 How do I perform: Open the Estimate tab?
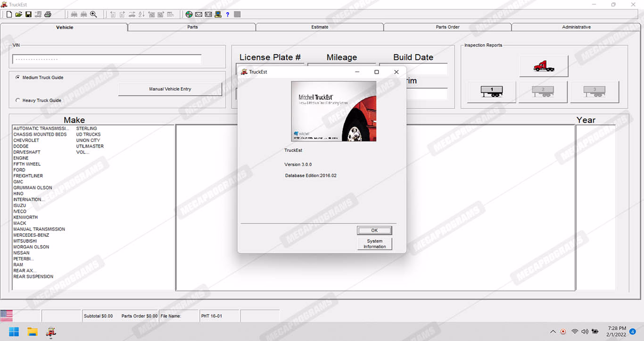(320, 27)
